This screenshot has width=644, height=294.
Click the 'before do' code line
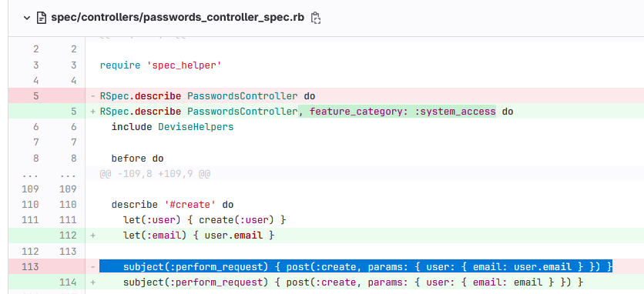point(137,159)
